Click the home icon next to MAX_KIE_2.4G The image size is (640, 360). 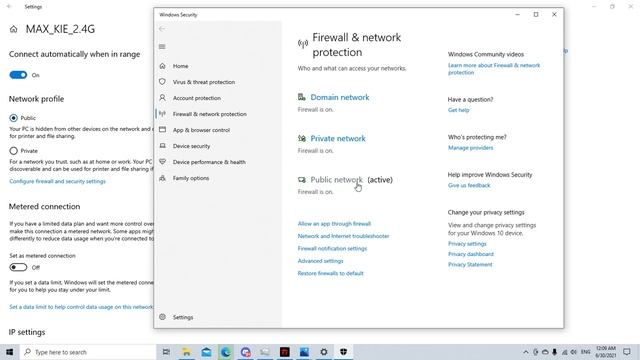point(13,29)
